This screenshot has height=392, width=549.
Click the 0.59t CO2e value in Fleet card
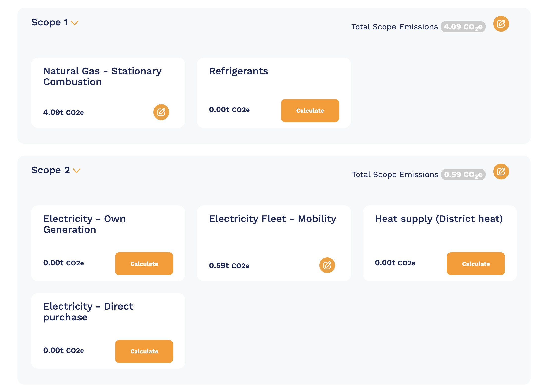229,266
